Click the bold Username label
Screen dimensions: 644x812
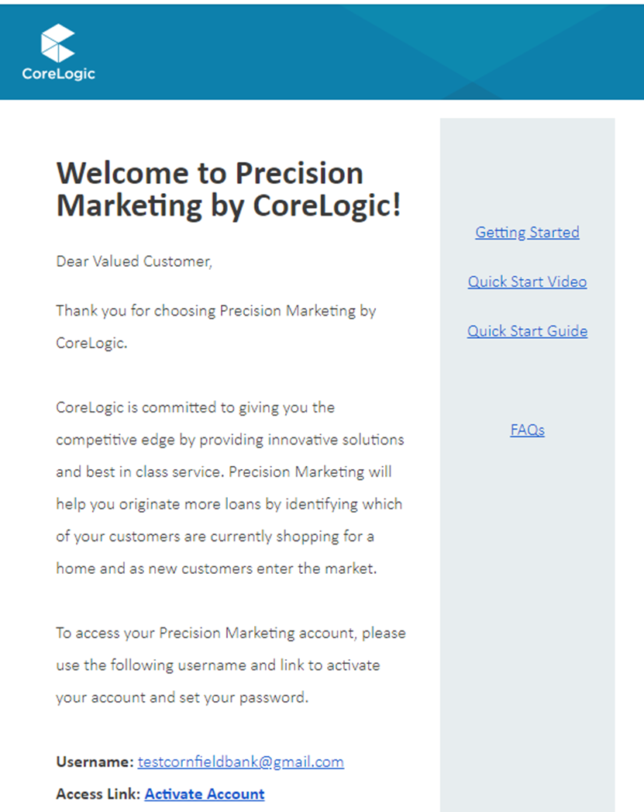[95, 762]
